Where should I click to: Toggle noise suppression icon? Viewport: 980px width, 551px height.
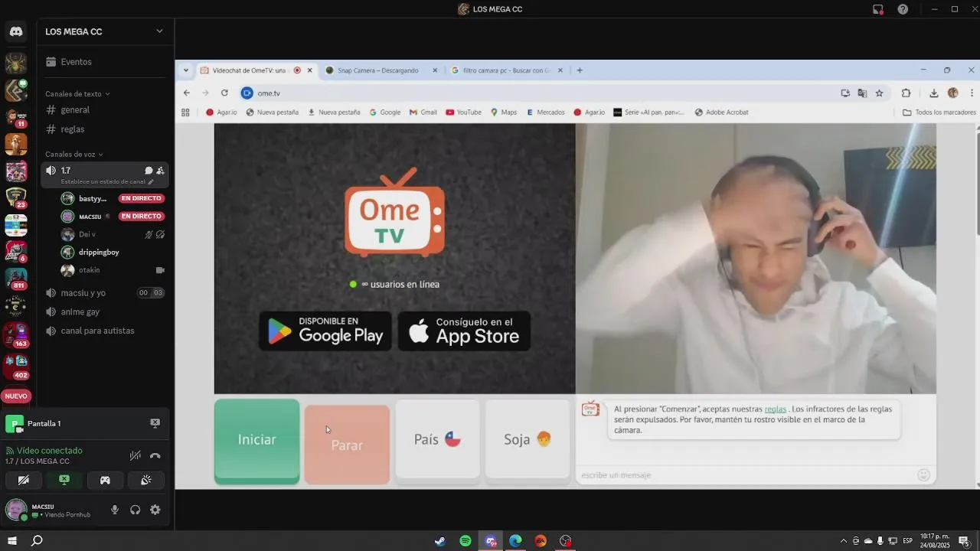(x=136, y=455)
